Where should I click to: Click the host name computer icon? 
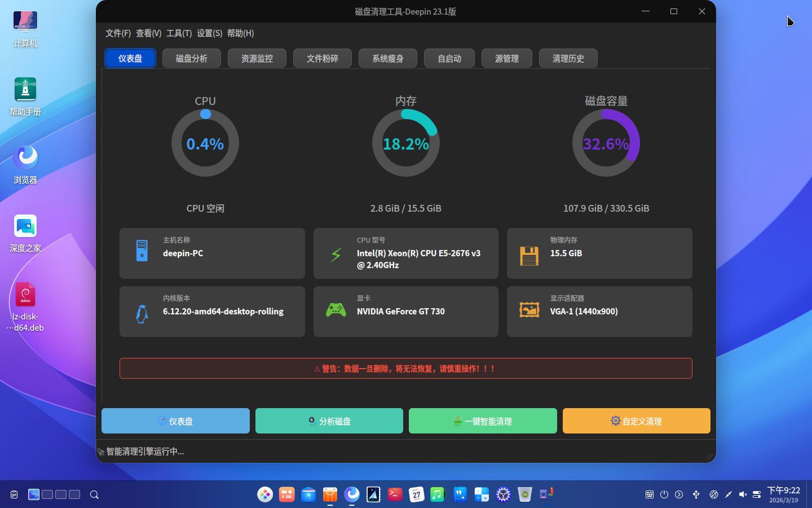[142, 251]
